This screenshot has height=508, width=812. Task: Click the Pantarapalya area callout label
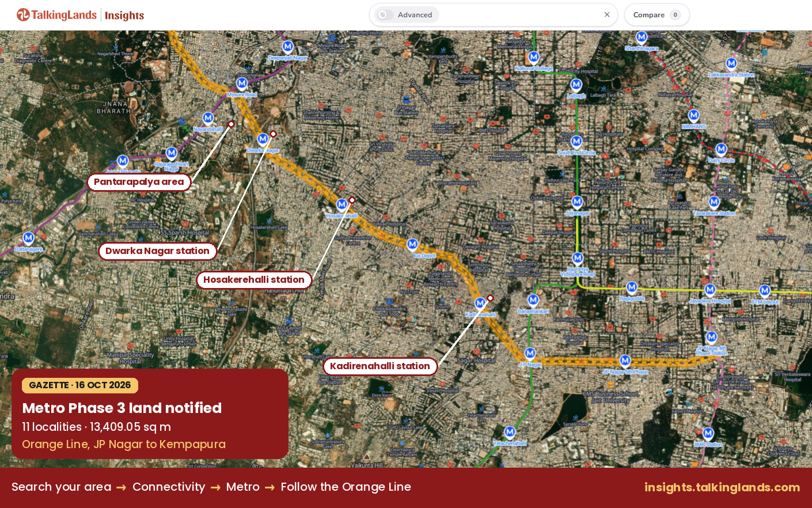[x=139, y=182]
